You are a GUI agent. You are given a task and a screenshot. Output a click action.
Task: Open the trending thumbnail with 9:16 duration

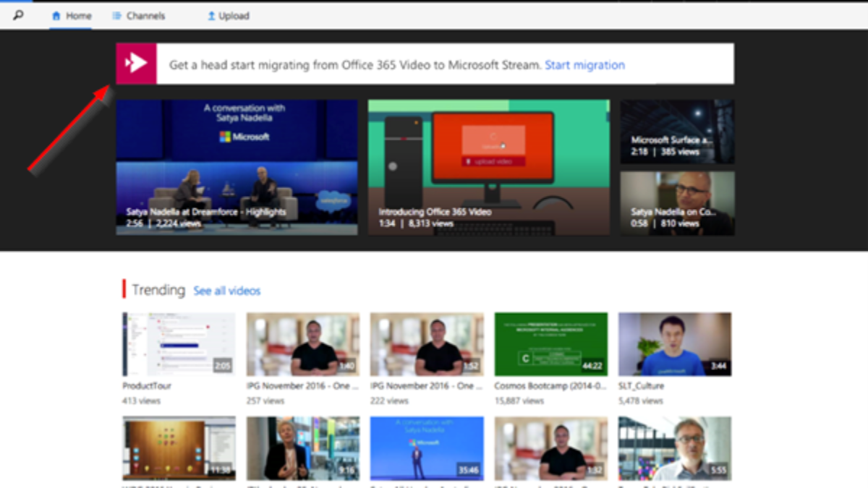302,448
